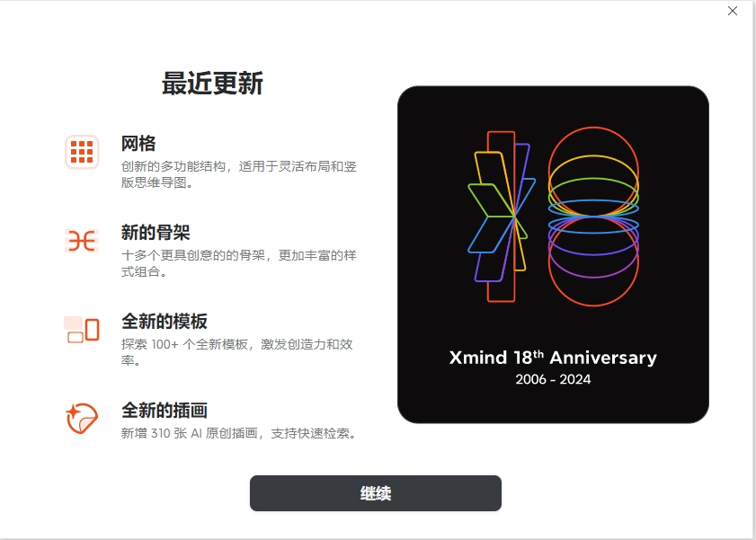Click the 继续 continue button

point(376,493)
